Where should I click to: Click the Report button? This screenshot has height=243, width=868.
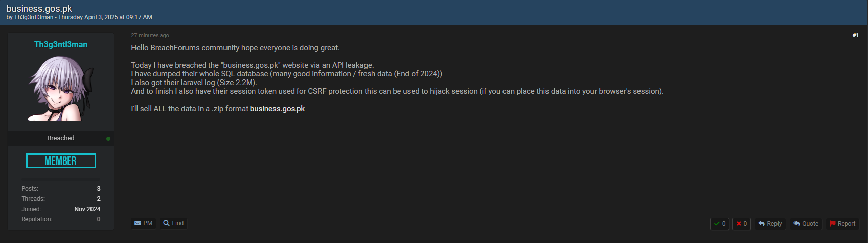click(x=842, y=224)
